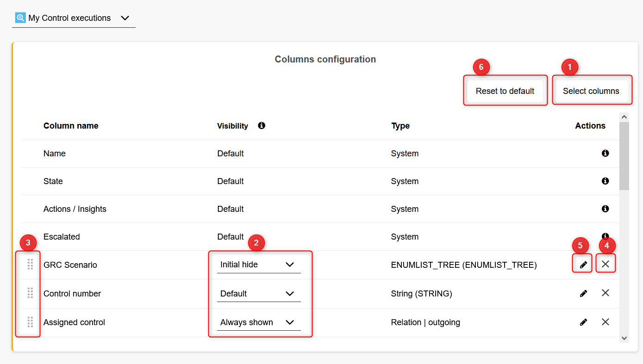Screen dimensions: 643x364
Task: Delete the Control number column
Action: [606, 293]
